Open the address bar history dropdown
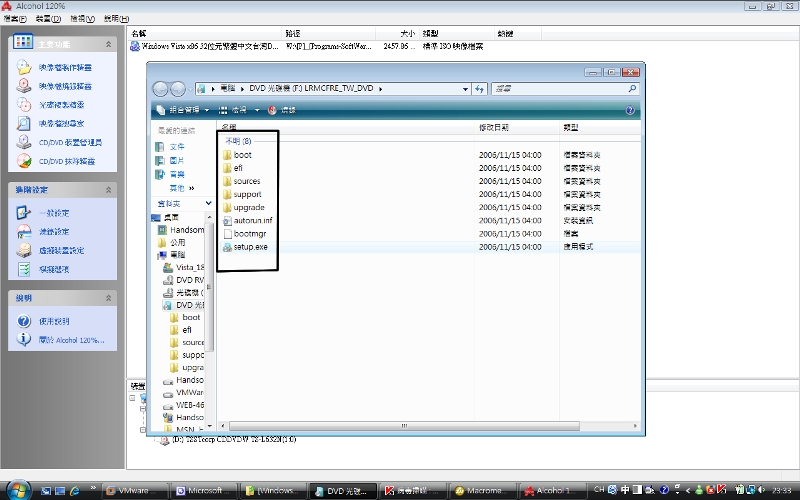Screen dimensions: 800x500 tap(465, 89)
